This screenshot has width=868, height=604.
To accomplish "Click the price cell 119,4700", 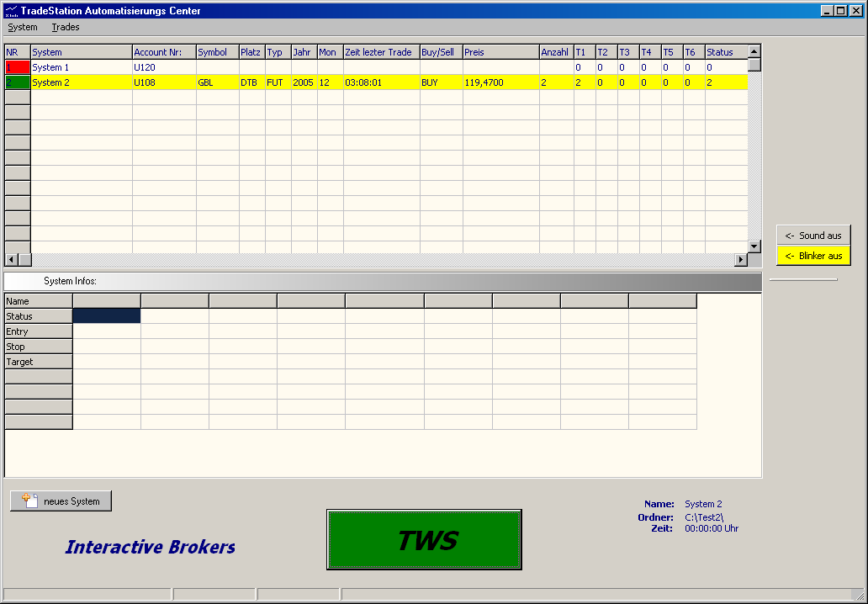I will [501, 82].
